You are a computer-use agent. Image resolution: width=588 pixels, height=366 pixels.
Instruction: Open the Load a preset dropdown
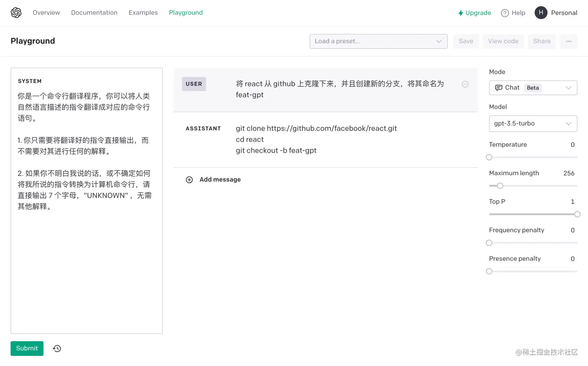coord(378,41)
